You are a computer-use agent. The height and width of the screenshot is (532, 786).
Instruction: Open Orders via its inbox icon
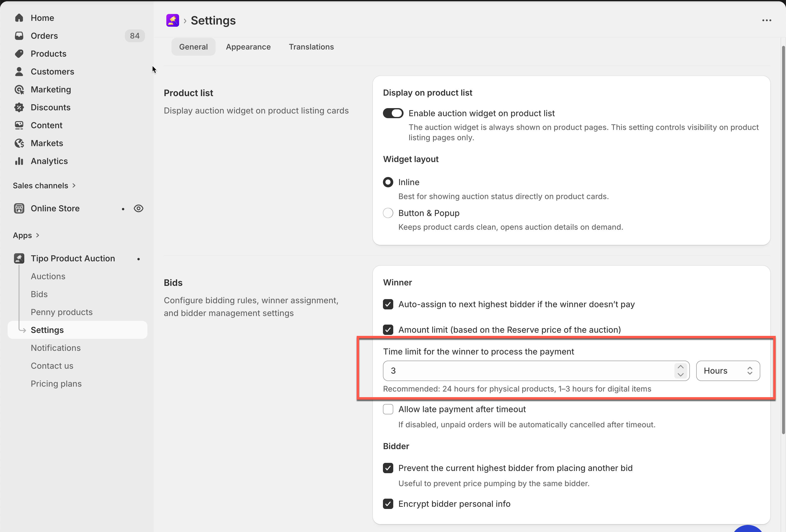tap(19, 36)
